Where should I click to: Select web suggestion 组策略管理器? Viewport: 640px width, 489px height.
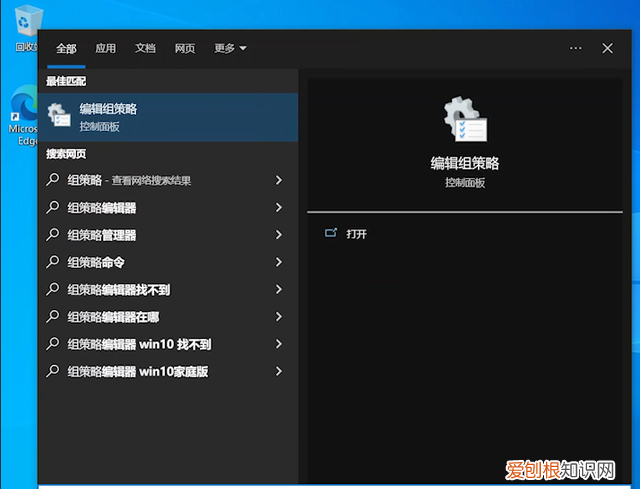tap(168, 235)
